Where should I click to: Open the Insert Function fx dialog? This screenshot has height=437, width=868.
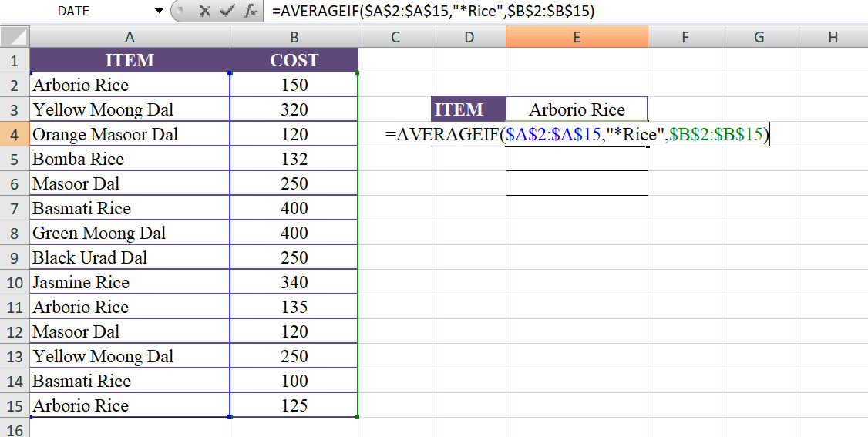tap(250, 11)
